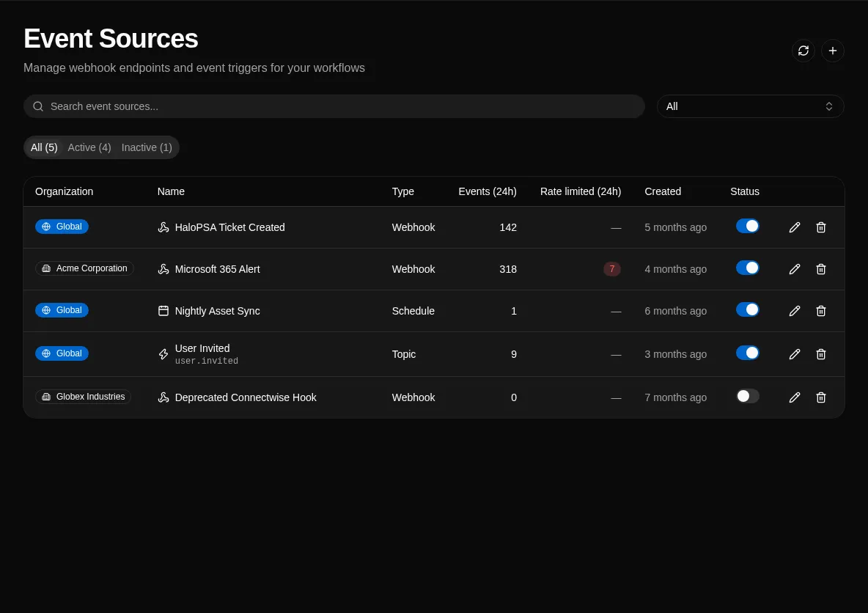This screenshot has width=868, height=613.
Task: Click the 318 events count
Action: 508,269
